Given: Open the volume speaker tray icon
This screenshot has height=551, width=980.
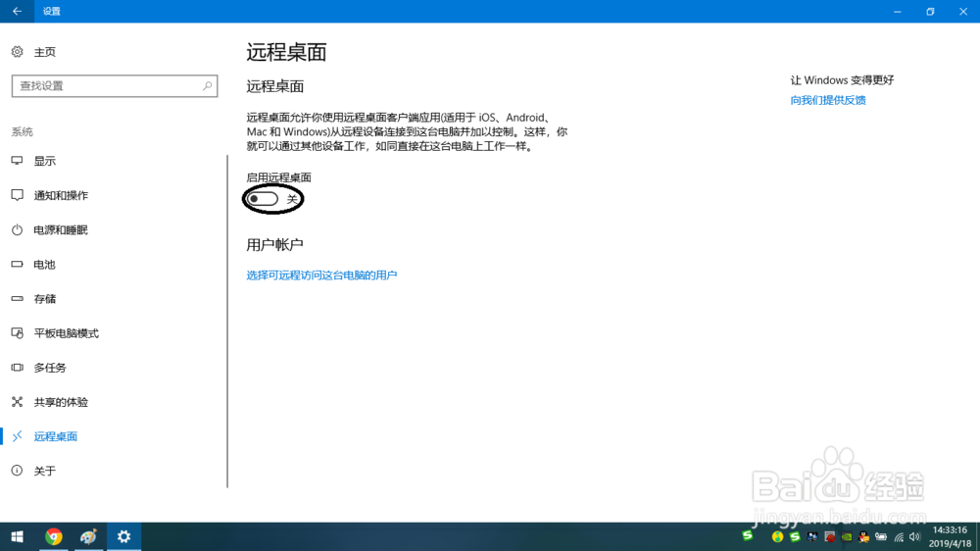Looking at the screenshot, I should click(x=915, y=536).
